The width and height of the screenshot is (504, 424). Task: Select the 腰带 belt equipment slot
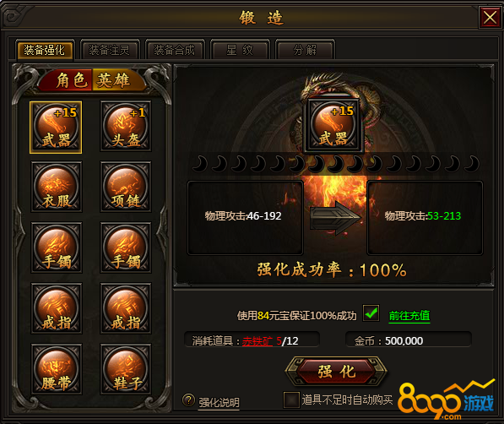point(57,369)
